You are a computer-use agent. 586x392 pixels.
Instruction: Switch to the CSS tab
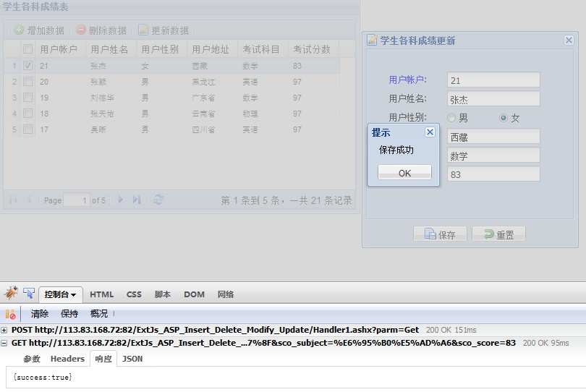point(134,294)
